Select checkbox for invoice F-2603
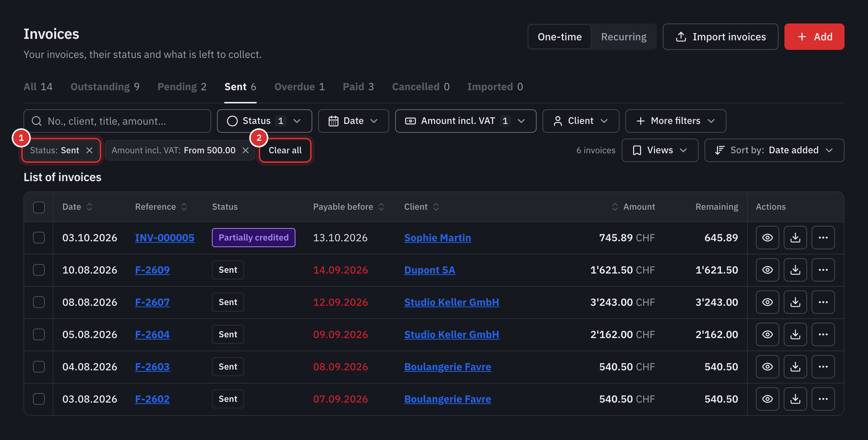Screen dimensions: 868x440 (39, 367)
